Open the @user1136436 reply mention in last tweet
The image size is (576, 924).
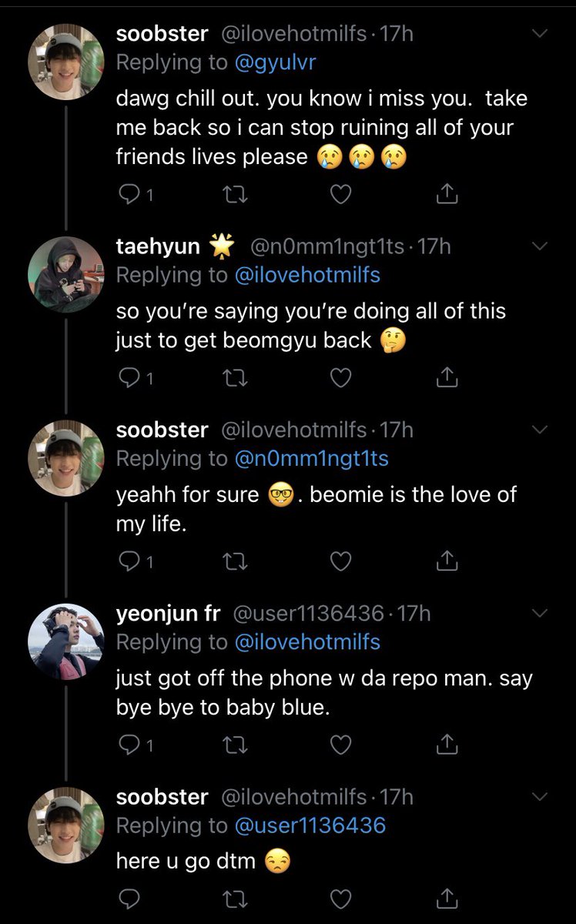click(x=310, y=825)
